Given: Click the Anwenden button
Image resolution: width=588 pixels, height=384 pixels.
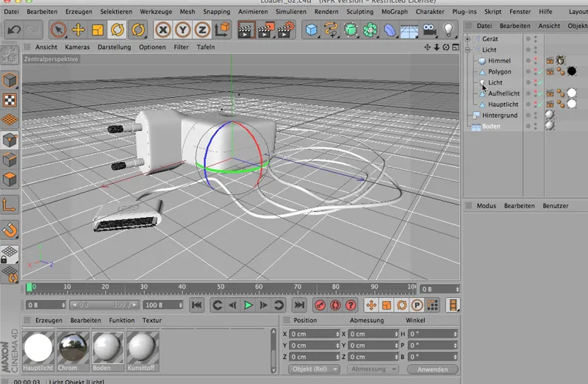Looking at the screenshot, I should pos(432,369).
